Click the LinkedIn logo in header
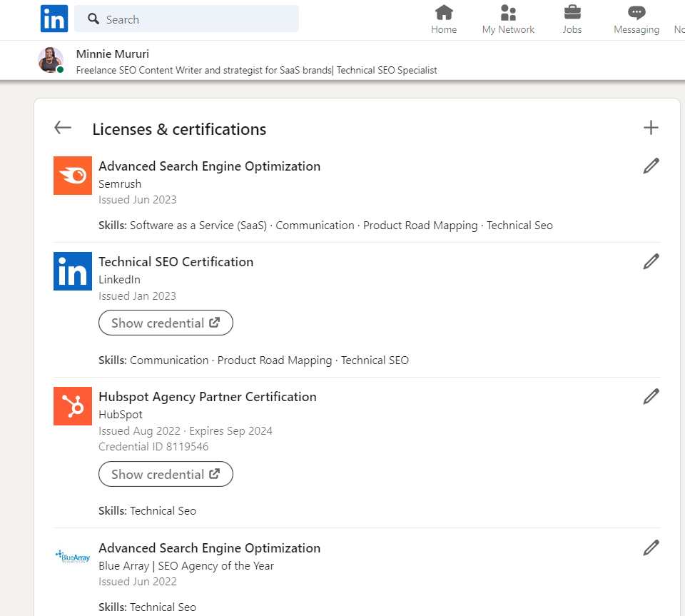This screenshot has height=616, width=685. click(x=54, y=19)
